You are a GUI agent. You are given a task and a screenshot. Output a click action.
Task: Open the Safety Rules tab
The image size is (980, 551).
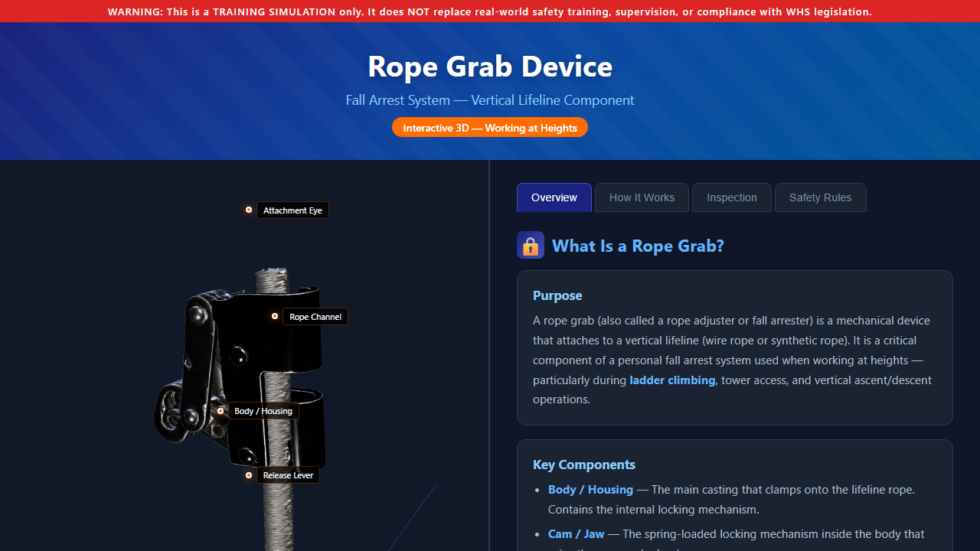click(820, 197)
